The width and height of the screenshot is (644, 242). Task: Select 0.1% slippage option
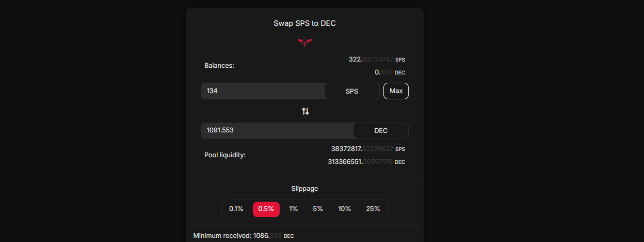pos(236,209)
